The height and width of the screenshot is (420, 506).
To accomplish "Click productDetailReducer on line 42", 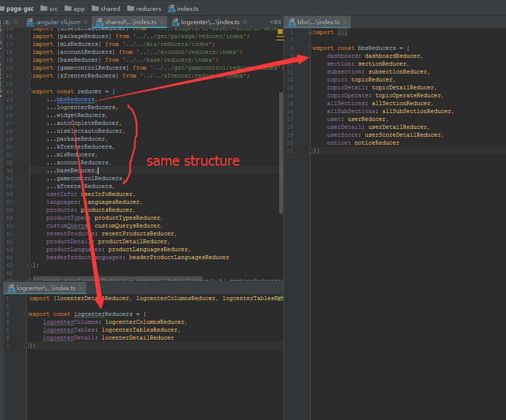I will 133,241.
